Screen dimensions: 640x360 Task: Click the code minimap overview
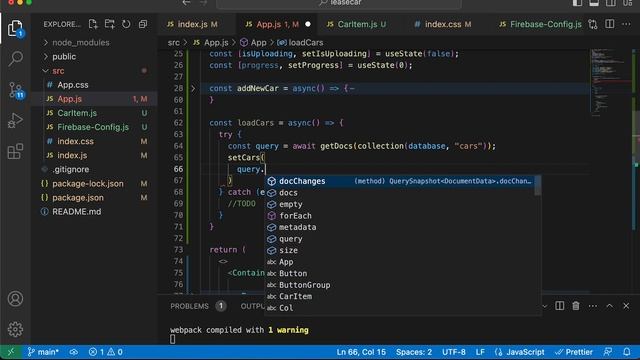(x=610, y=82)
